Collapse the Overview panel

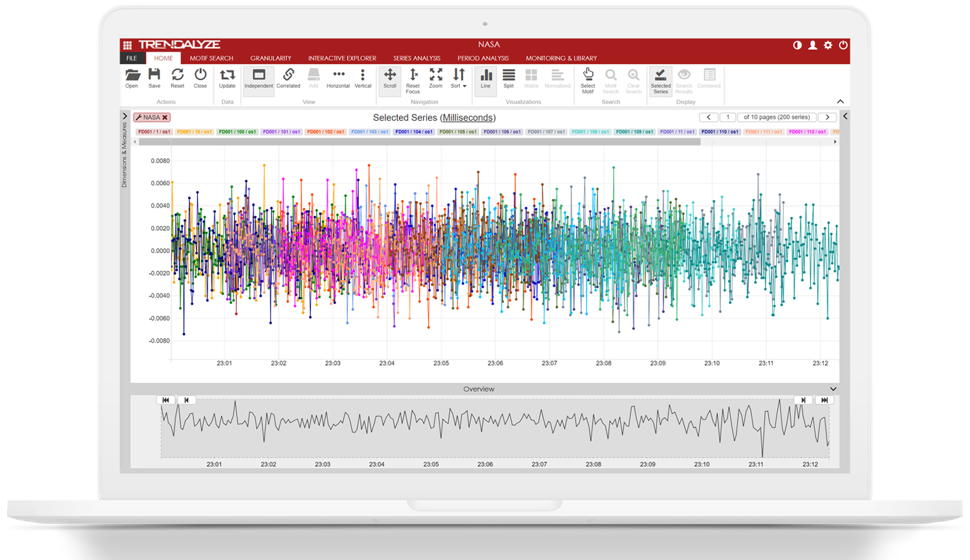pyautogui.click(x=833, y=389)
